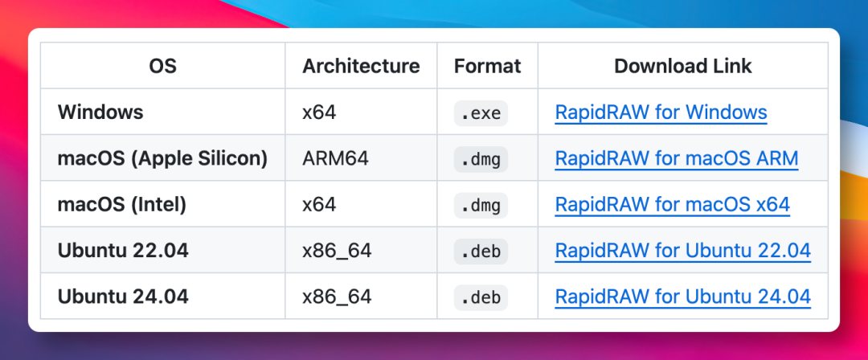The image size is (868, 360).
Task: Click the RapidRAW for macOS x64 link
Action: click(672, 205)
